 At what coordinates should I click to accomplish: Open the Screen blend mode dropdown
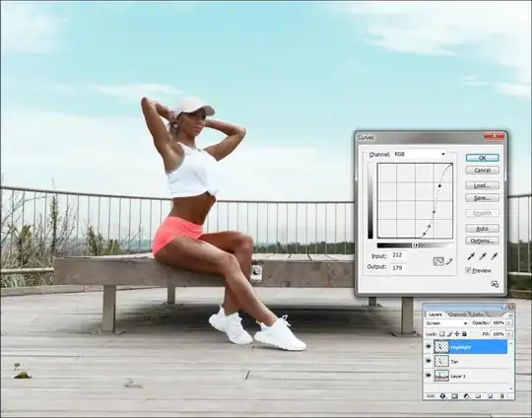(447, 323)
